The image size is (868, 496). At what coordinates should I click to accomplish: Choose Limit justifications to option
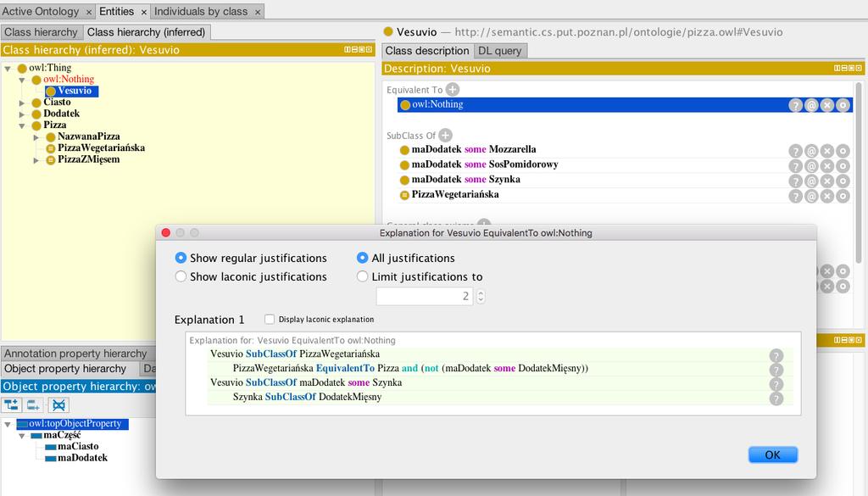coord(362,276)
